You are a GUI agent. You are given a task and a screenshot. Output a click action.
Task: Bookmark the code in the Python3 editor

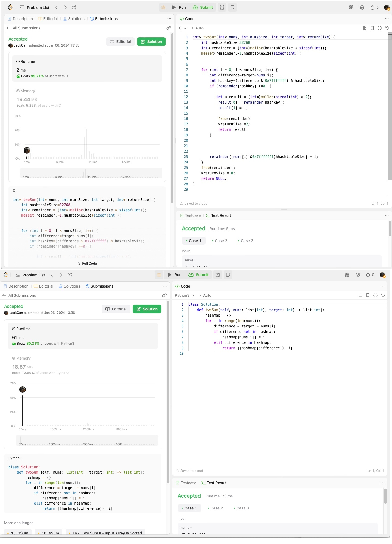368,295
